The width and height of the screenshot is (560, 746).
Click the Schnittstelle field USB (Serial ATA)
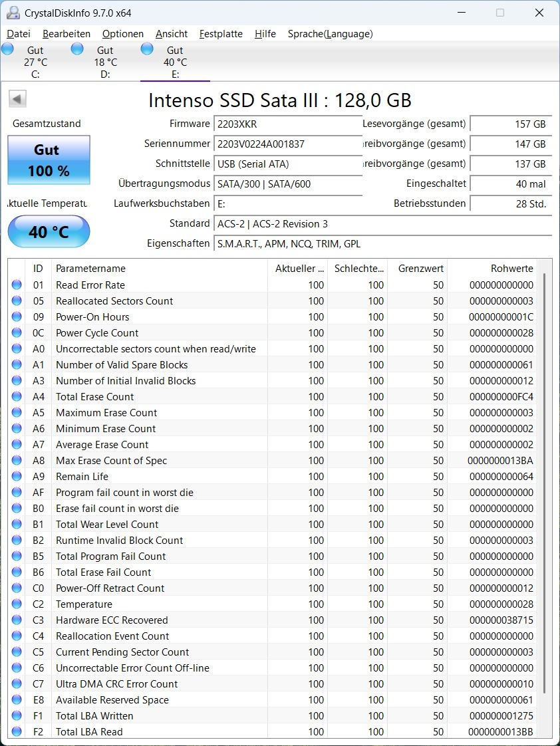(288, 164)
